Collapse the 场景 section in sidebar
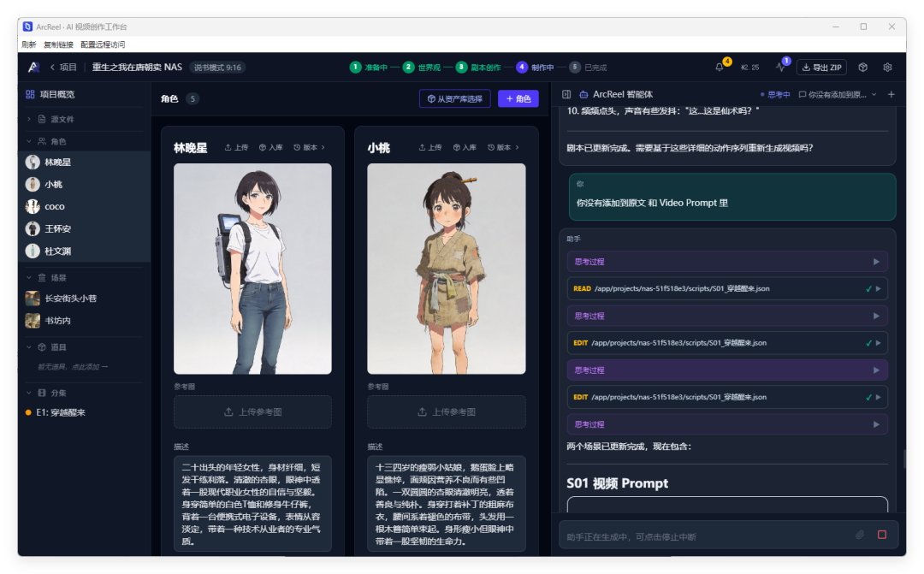 coord(84,277)
